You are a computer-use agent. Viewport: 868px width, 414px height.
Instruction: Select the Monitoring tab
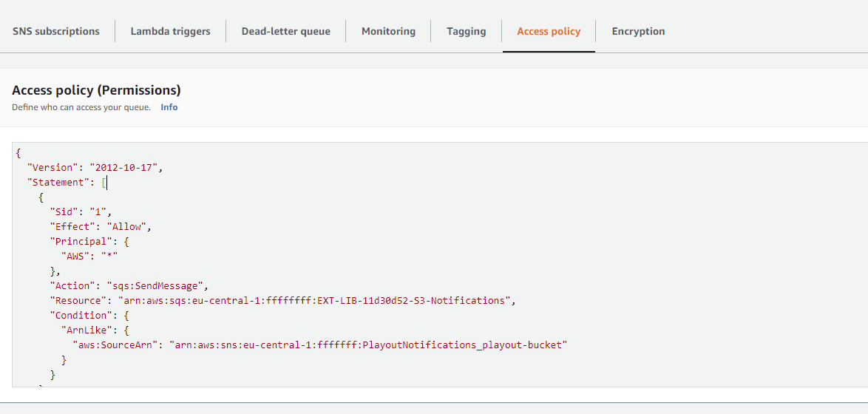click(388, 31)
